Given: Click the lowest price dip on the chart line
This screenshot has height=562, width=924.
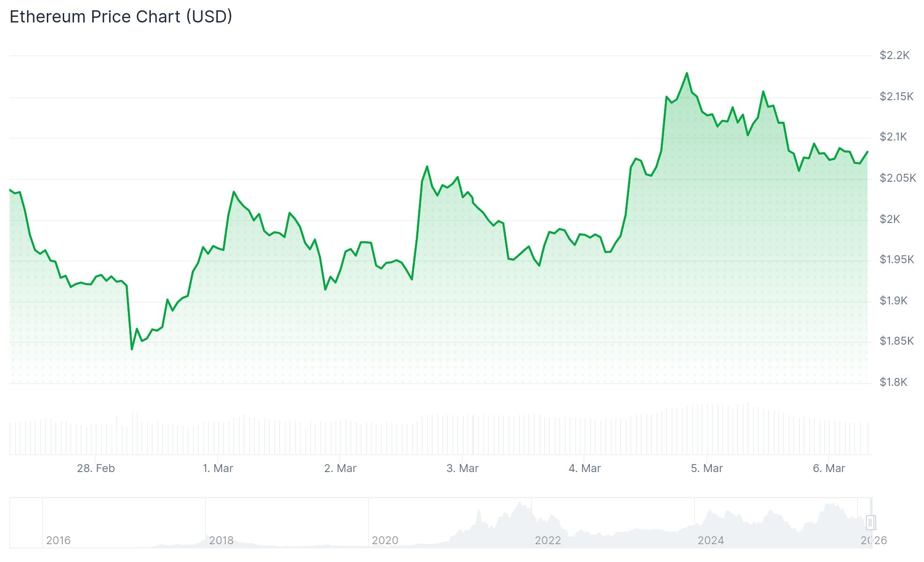Looking at the screenshot, I should [x=132, y=349].
